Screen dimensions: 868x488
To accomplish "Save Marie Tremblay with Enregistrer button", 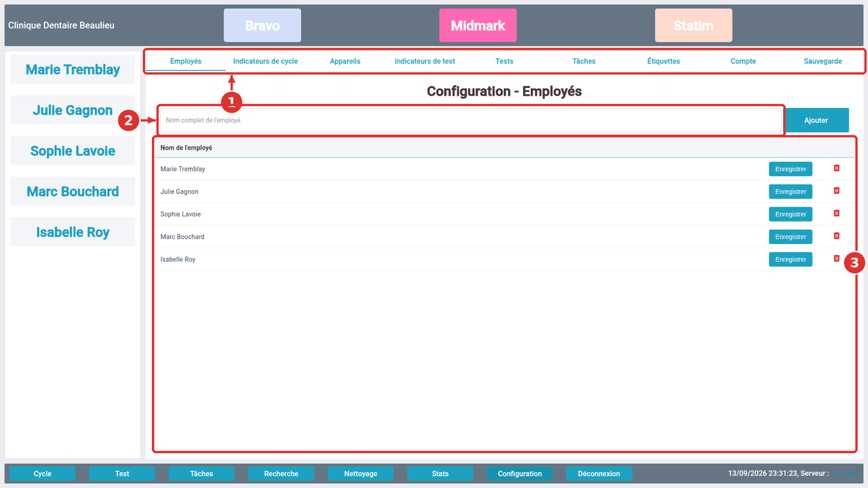I will (791, 169).
